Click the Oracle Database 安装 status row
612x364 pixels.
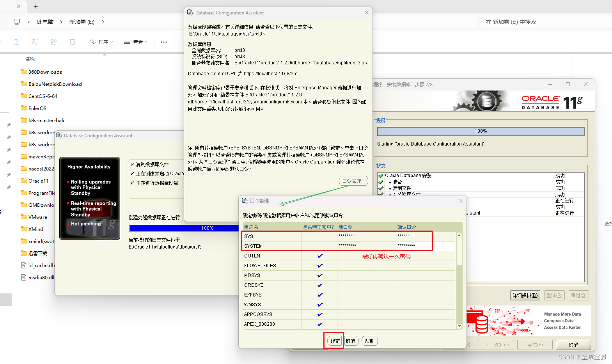pyautogui.click(x=481, y=176)
